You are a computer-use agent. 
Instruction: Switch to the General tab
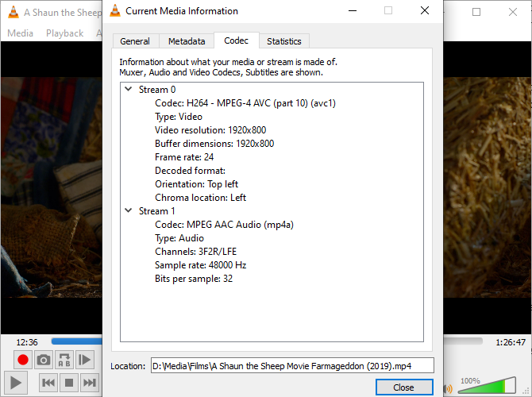[135, 41]
